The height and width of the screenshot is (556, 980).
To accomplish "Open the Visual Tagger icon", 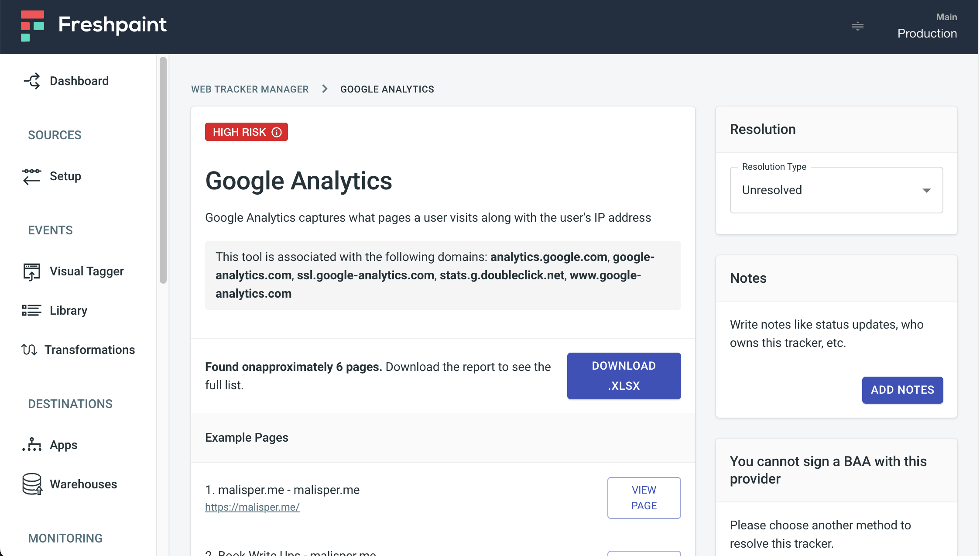I will pos(32,271).
